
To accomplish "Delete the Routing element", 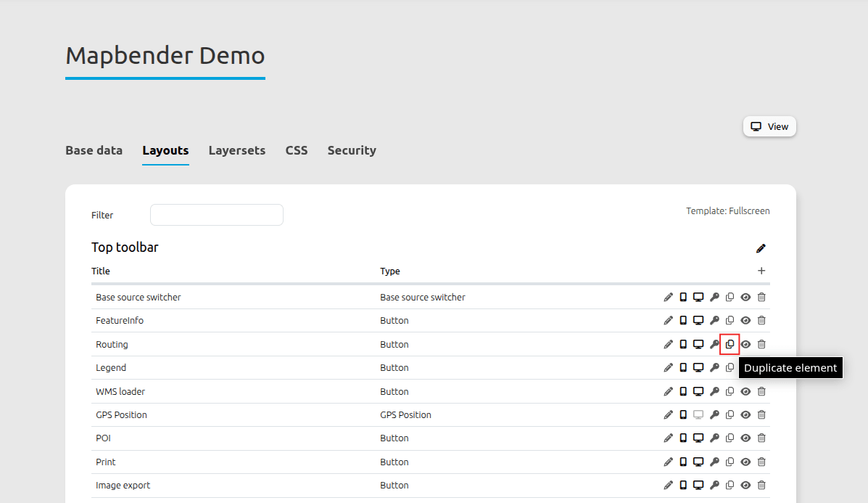I will 761,345.
